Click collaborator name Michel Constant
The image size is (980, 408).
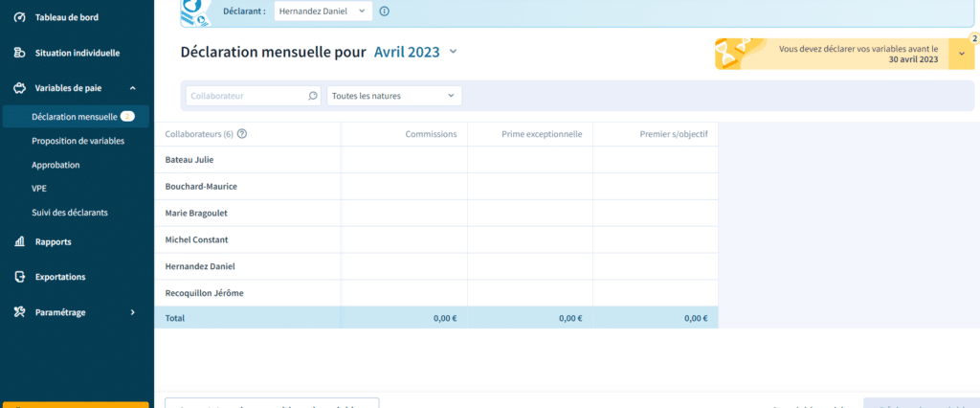[196, 239]
